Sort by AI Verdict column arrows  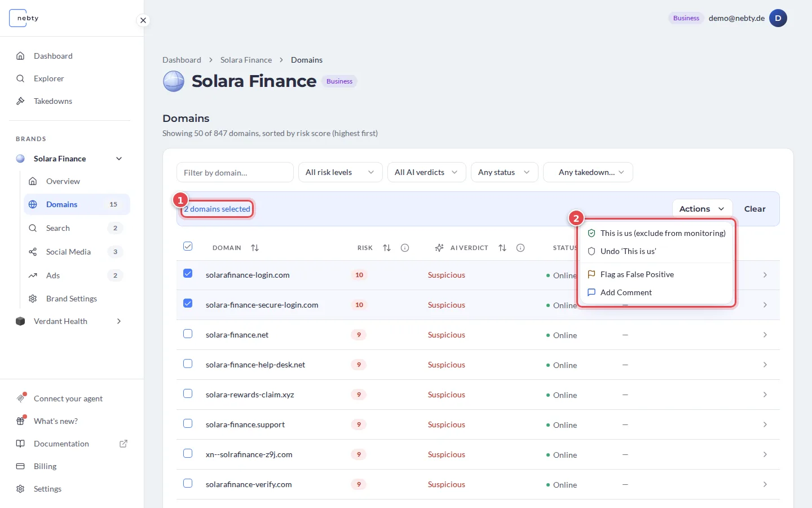point(502,248)
